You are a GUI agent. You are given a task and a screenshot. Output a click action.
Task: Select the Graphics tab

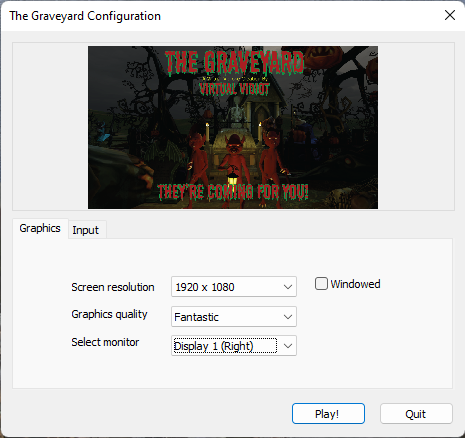click(40, 228)
